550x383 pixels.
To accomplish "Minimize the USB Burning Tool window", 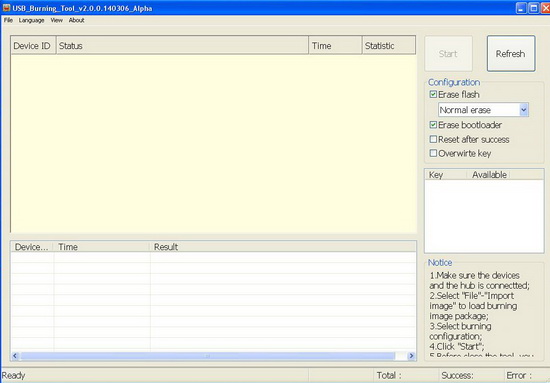I will pos(521,8).
